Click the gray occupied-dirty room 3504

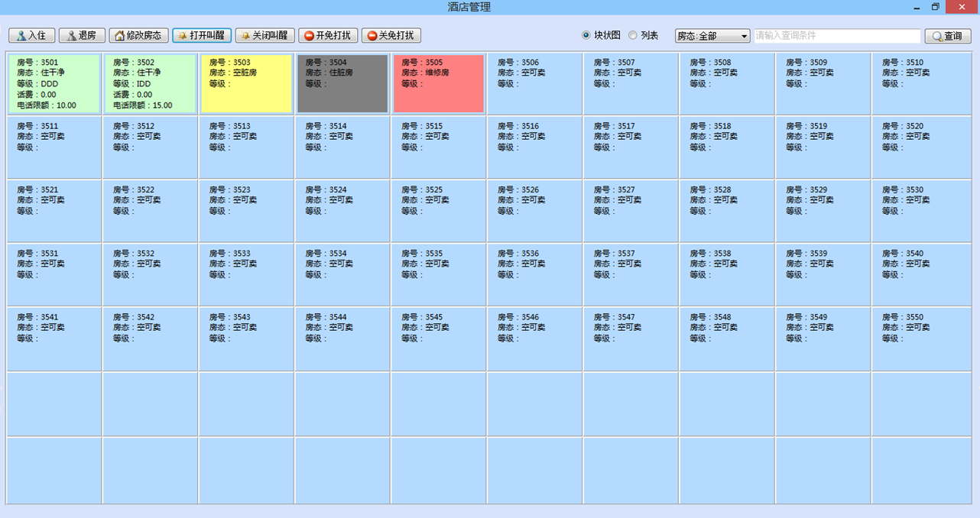(342, 83)
